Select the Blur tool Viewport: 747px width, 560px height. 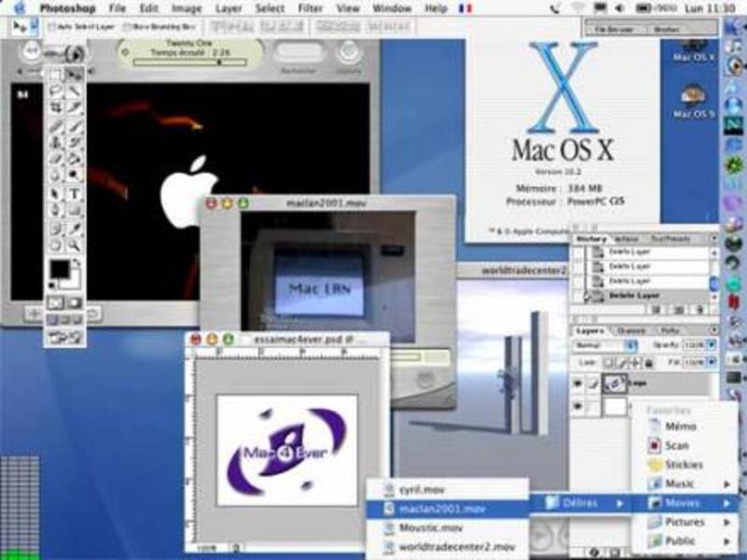coord(56,175)
